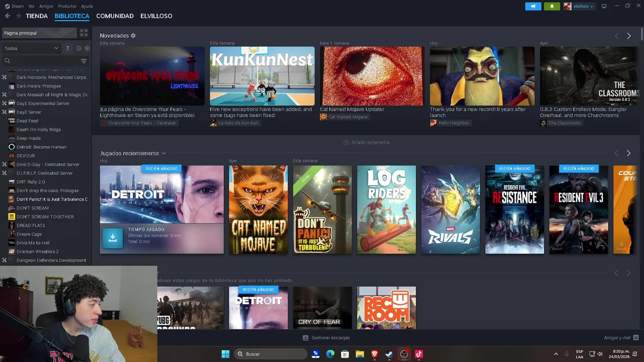This screenshot has height=362, width=644.
Task: Open File Explorer from taskbar
Action: tap(360, 354)
